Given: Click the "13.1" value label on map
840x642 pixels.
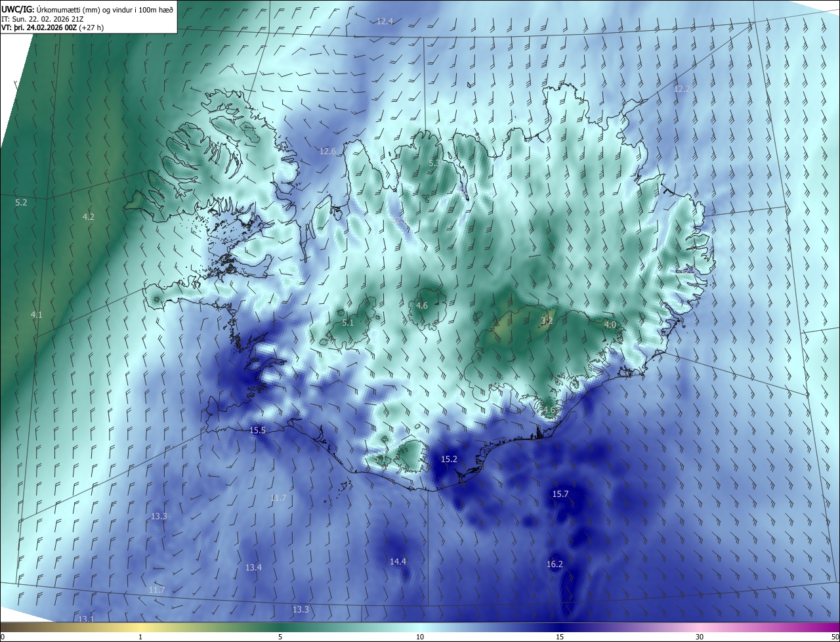Looking at the screenshot, I should click(x=86, y=619).
